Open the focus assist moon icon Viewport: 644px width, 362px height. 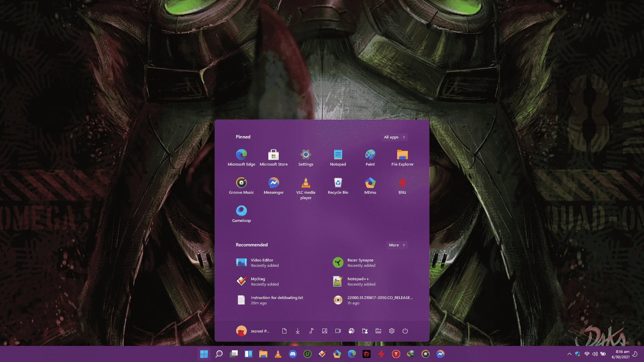pyautogui.click(x=635, y=354)
